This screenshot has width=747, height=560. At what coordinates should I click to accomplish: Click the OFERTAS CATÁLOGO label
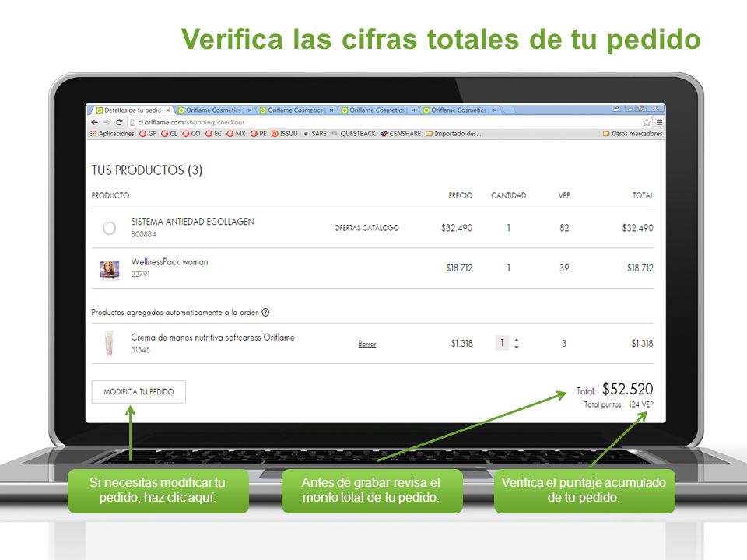[366, 228]
